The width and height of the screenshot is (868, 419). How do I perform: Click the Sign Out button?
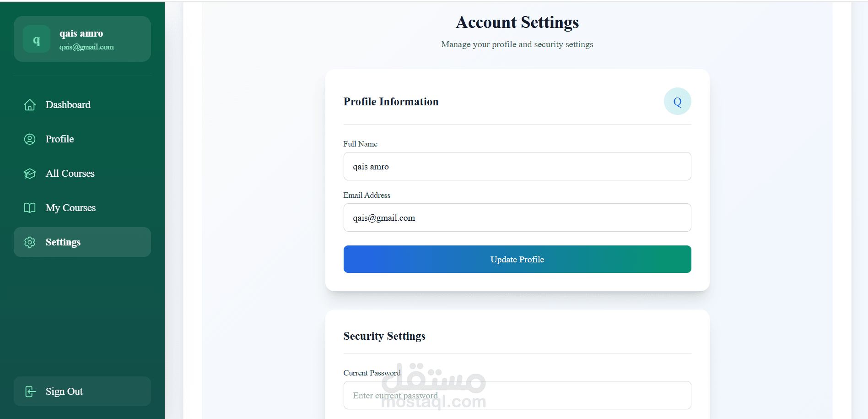(x=82, y=392)
